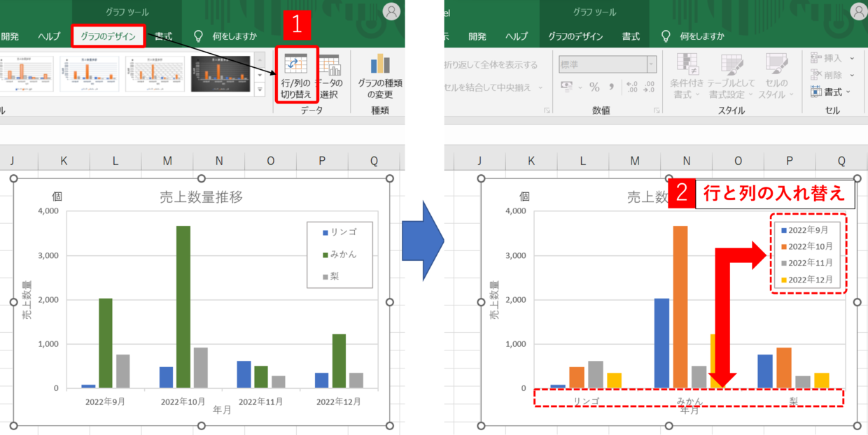The width and height of the screenshot is (868, 435).
Task: Open 条件付き書式 in right window
Action: tap(687, 77)
